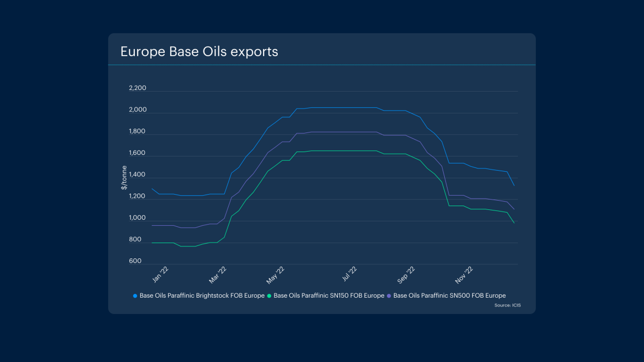Screen dimensions: 644x362
Task: Click the Brightstock line's final data point
Action: pos(515,185)
